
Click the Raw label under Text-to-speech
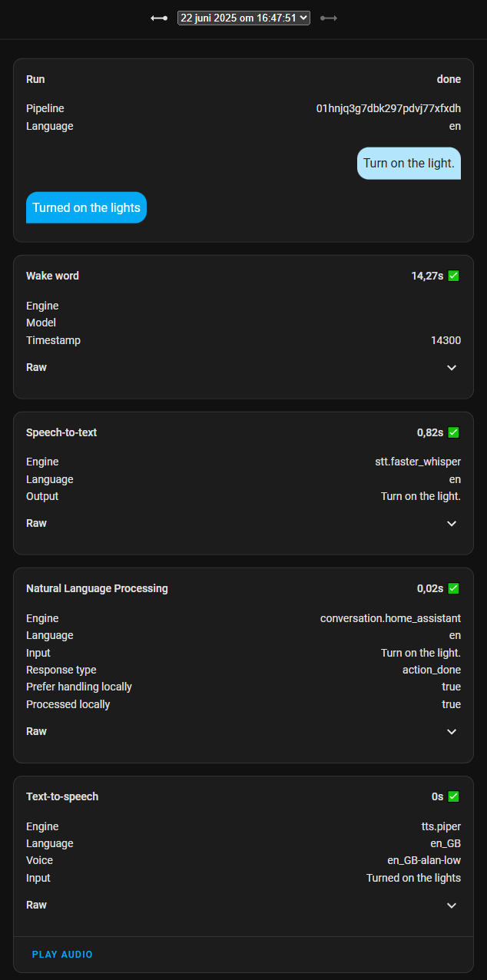(x=36, y=905)
